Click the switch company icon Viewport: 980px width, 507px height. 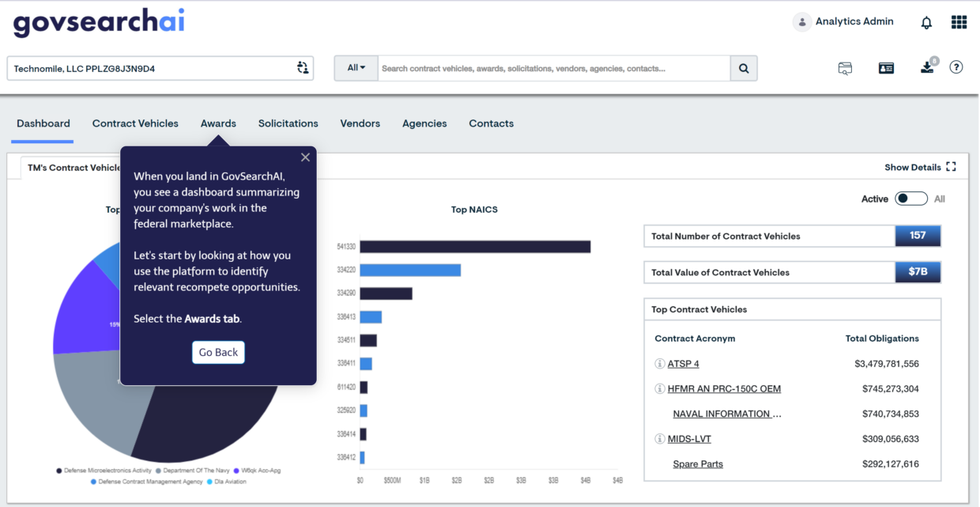(x=303, y=68)
